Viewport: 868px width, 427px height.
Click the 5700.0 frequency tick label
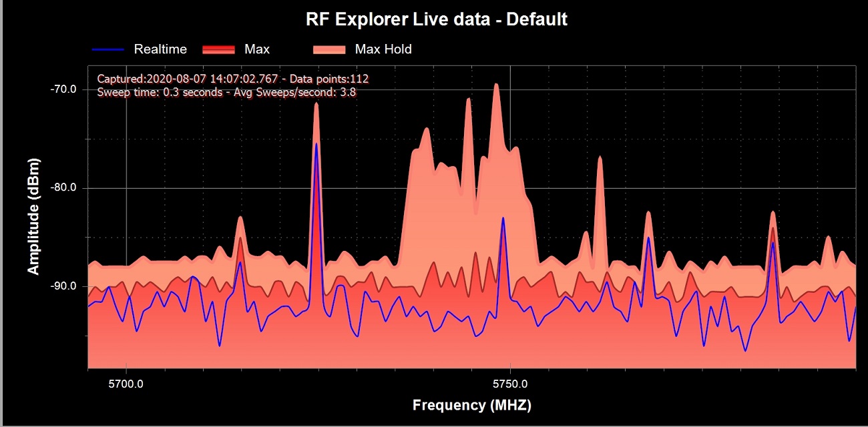click(126, 384)
